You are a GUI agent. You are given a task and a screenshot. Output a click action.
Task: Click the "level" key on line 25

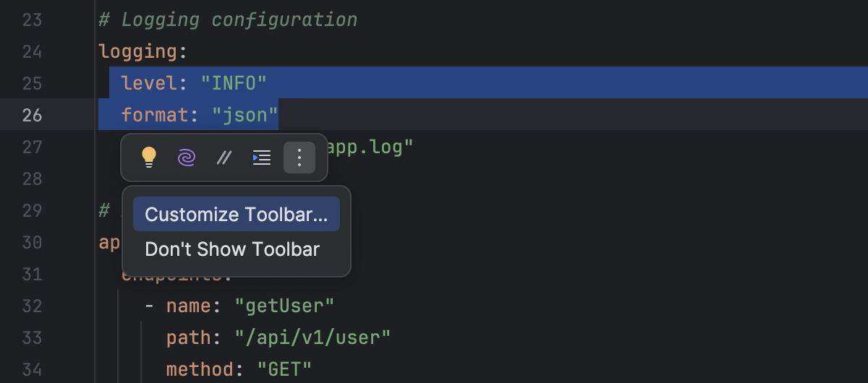[x=149, y=83]
